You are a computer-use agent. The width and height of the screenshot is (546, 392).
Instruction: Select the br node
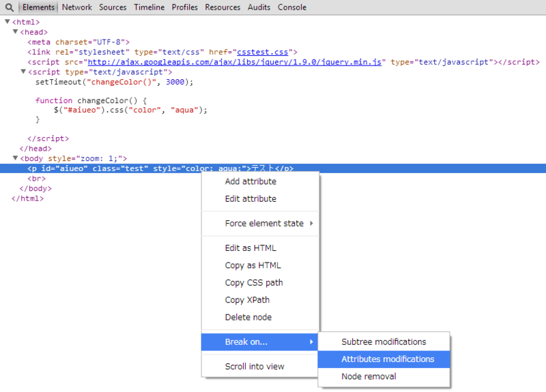pyautogui.click(x=37, y=179)
